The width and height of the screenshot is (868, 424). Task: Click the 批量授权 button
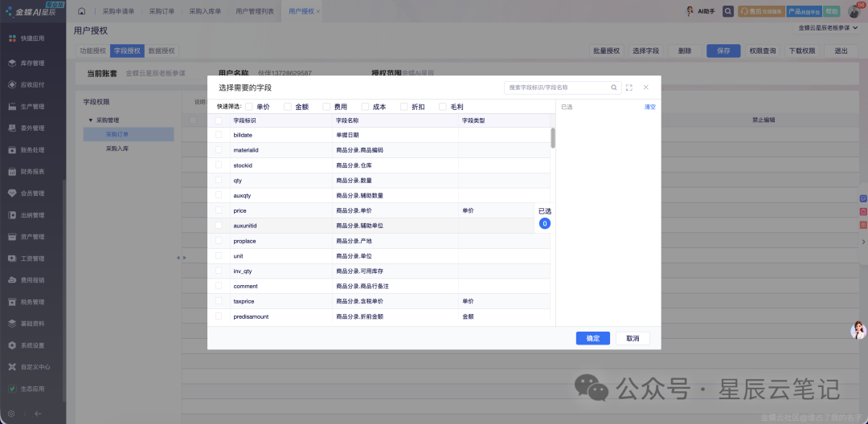(x=606, y=51)
